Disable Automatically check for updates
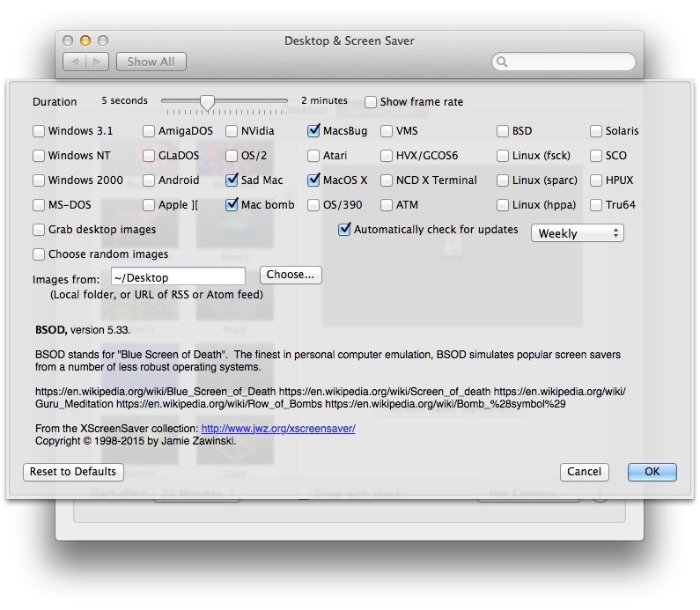 (344, 230)
